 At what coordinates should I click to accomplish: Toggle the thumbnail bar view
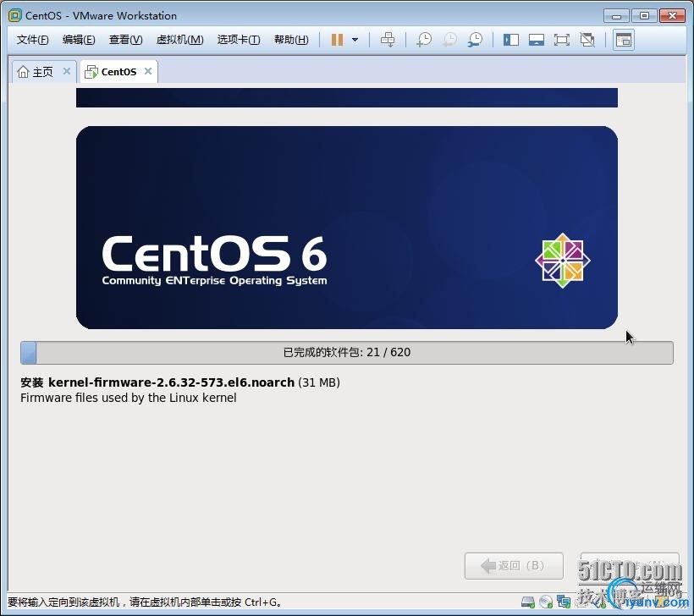[537, 40]
